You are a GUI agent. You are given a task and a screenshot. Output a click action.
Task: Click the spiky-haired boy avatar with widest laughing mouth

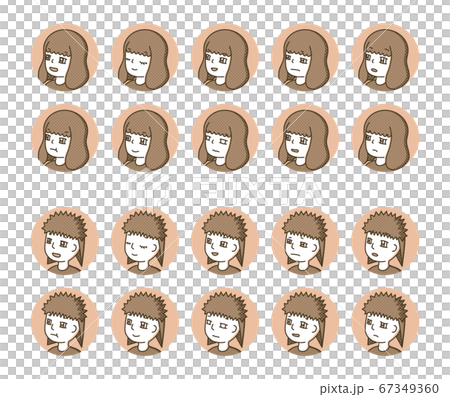65,241
